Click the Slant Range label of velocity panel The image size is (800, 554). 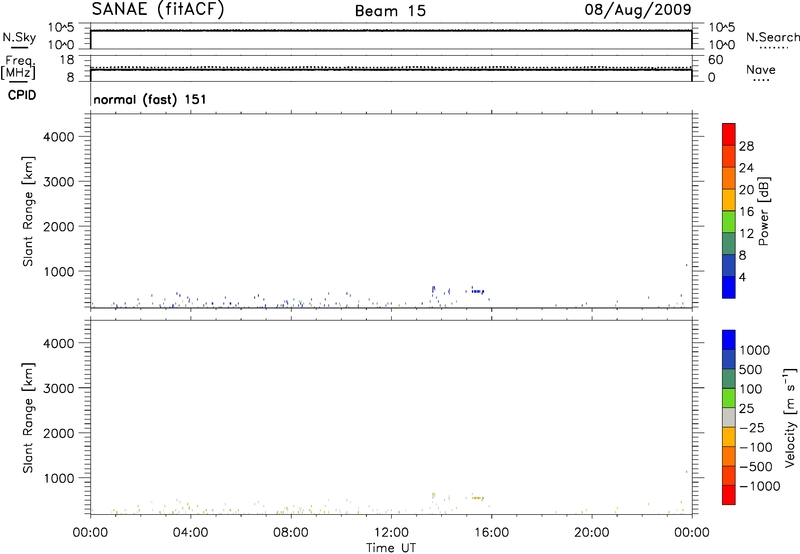28,418
